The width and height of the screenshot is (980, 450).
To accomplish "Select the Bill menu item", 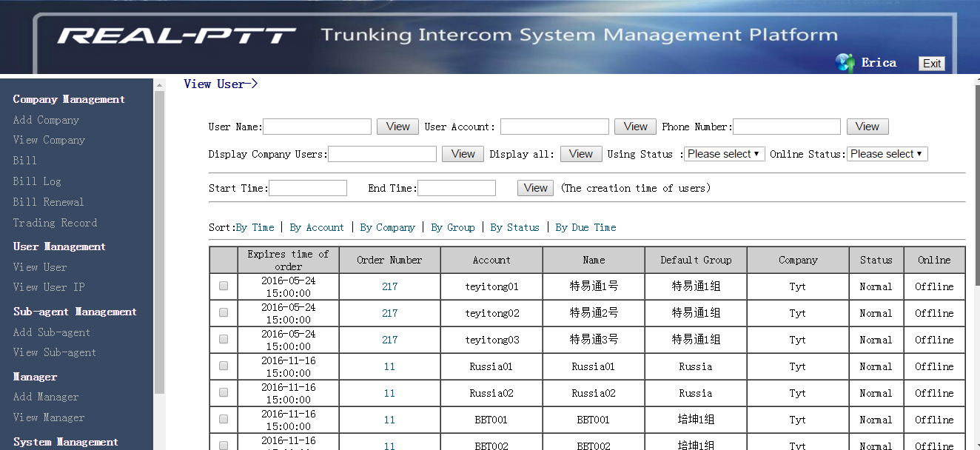I will coord(24,161).
